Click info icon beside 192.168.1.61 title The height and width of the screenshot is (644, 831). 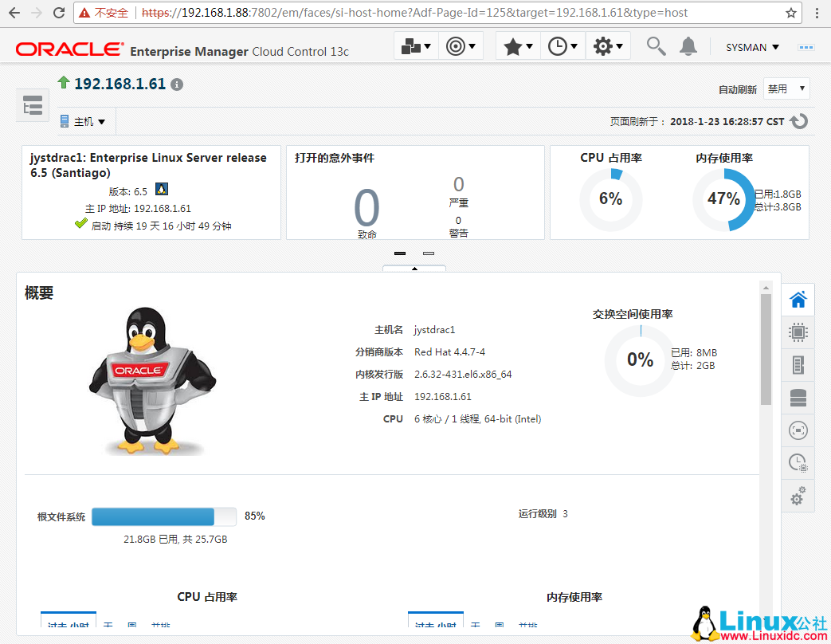(x=177, y=84)
